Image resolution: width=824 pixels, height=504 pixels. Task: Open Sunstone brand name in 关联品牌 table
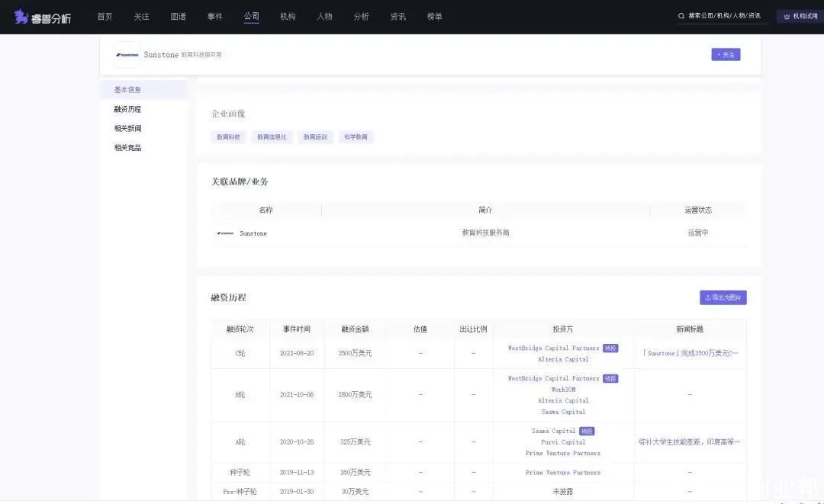[x=253, y=233]
